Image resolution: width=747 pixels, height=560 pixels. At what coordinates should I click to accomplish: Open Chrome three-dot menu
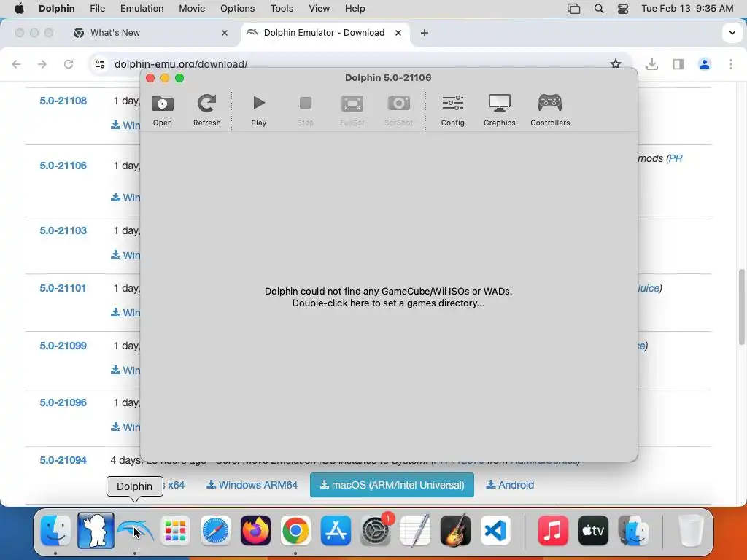(730, 64)
